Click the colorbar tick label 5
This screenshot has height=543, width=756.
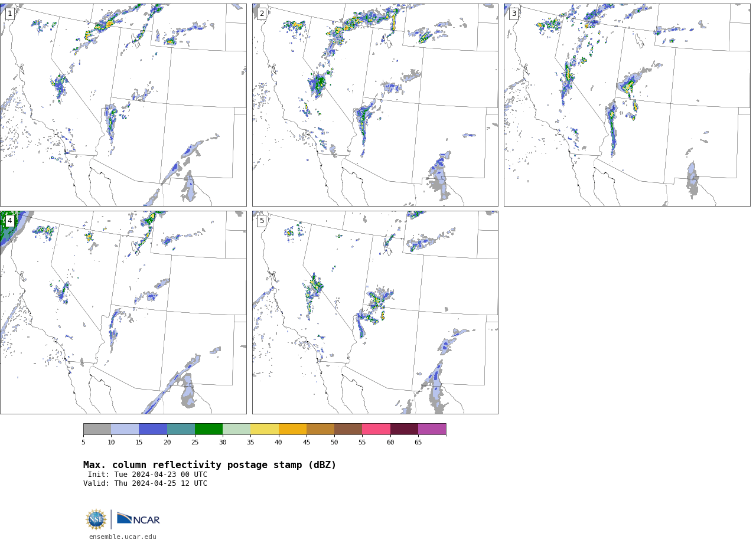[x=83, y=442]
